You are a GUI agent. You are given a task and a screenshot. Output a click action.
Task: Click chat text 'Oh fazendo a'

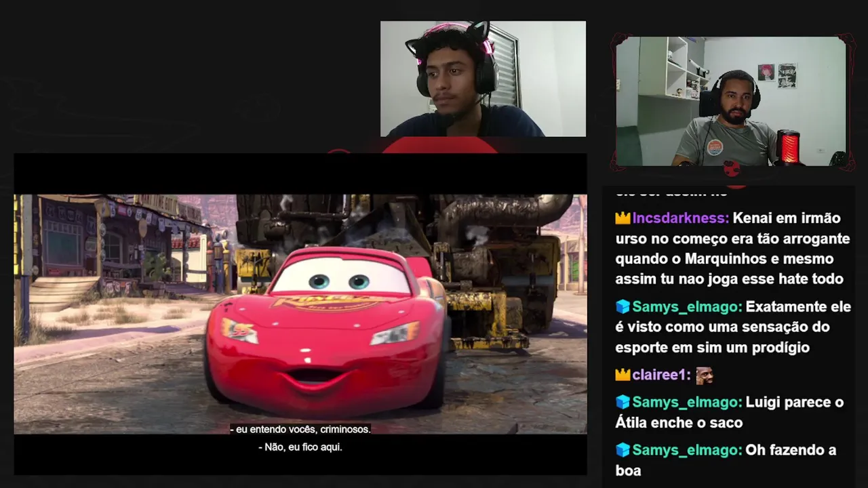(791, 450)
